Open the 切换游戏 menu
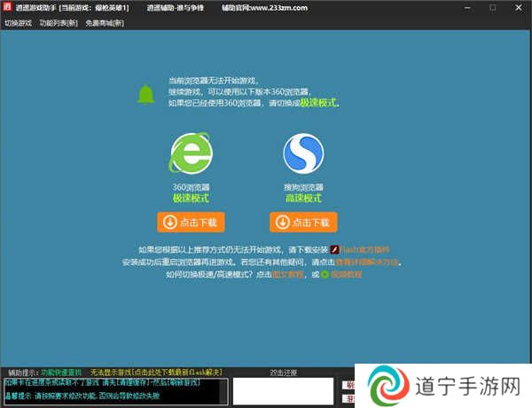The height and width of the screenshot is (408, 532). [18, 23]
